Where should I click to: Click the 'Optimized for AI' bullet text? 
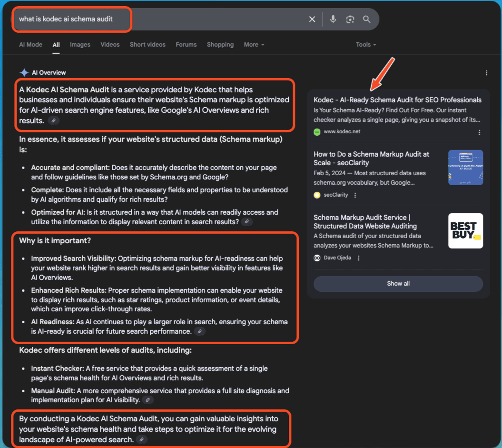coord(155,217)
